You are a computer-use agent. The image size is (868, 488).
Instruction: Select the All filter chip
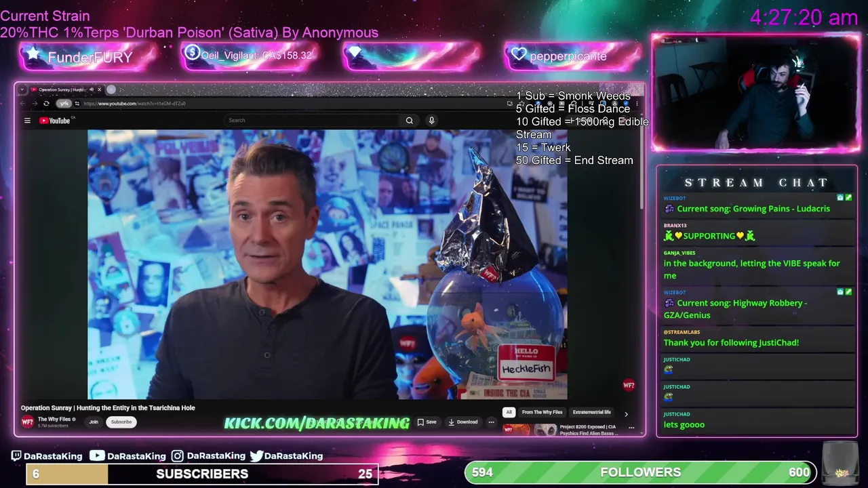509,412
